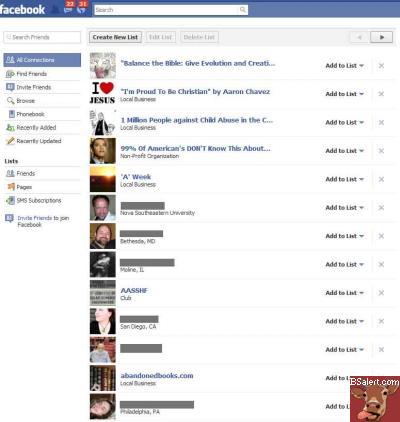This screenshot has height=422, width=400.
Task: Open Add to List for 'I'm Proud To Be Christian'
Action: [x=344, y=94]
